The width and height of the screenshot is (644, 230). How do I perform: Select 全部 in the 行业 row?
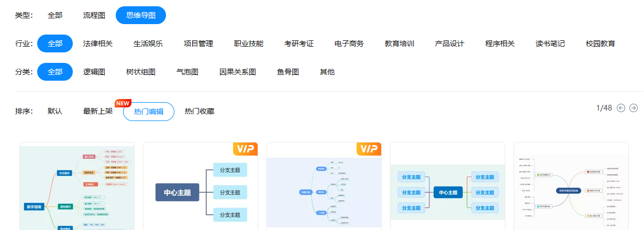tap(55, 43)
